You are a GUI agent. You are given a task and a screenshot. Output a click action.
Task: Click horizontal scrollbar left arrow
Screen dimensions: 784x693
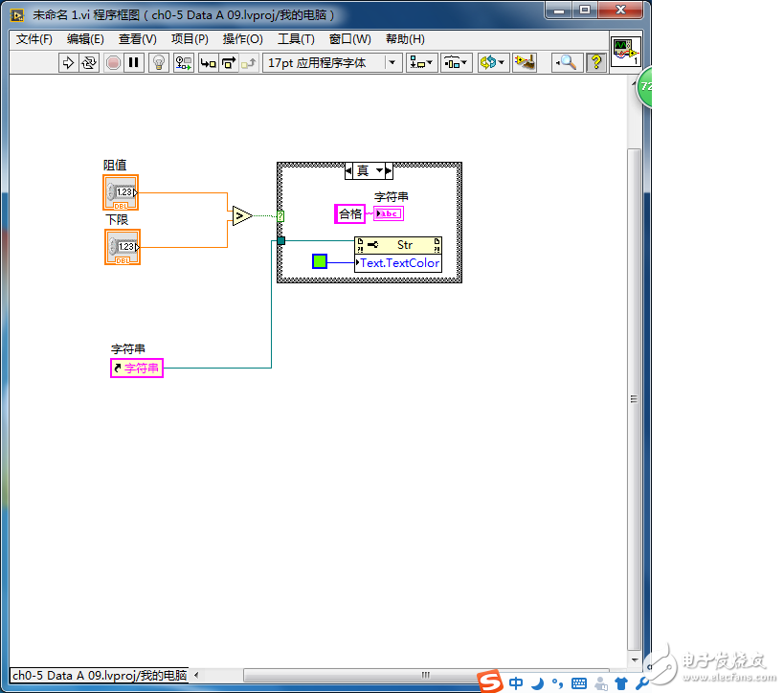tap(196, 675)
